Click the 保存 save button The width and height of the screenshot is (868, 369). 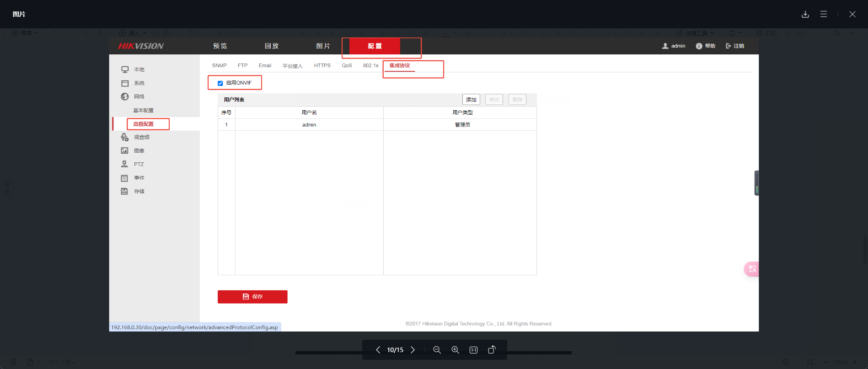(x=252, y=297)
